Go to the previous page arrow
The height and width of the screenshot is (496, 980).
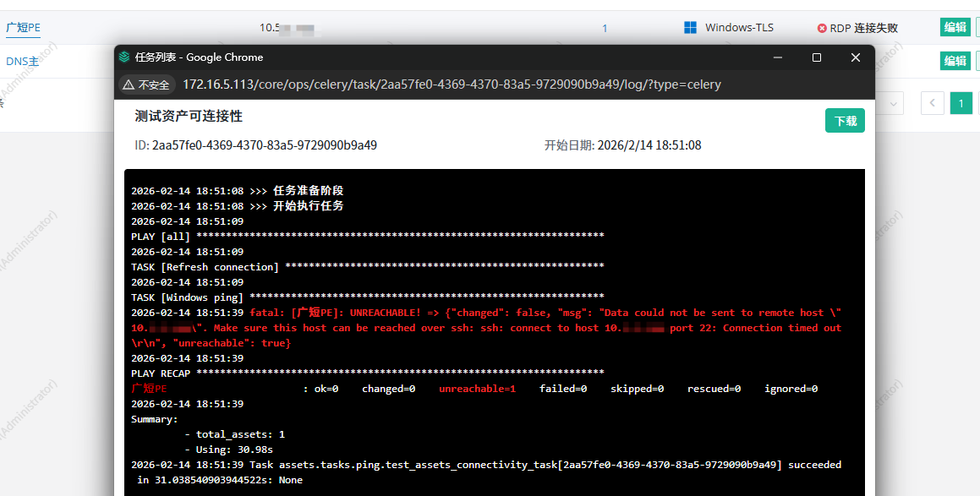click(933, 103)
